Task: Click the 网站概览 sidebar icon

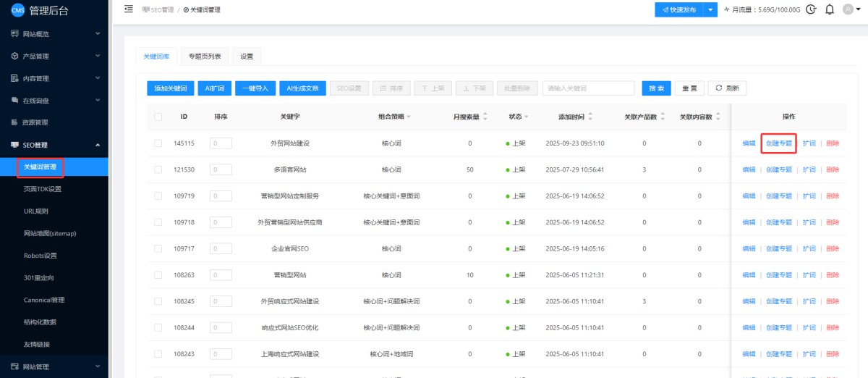Action: [x=14, y=34]
